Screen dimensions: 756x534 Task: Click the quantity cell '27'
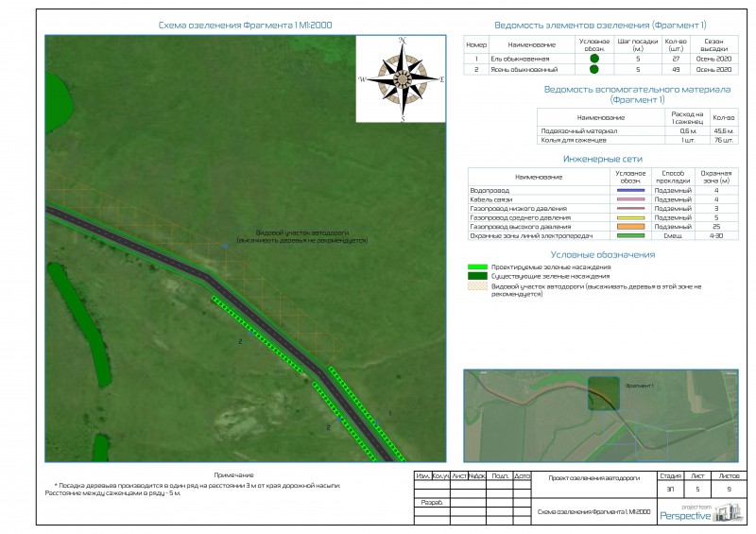click(x=676, y=59)
